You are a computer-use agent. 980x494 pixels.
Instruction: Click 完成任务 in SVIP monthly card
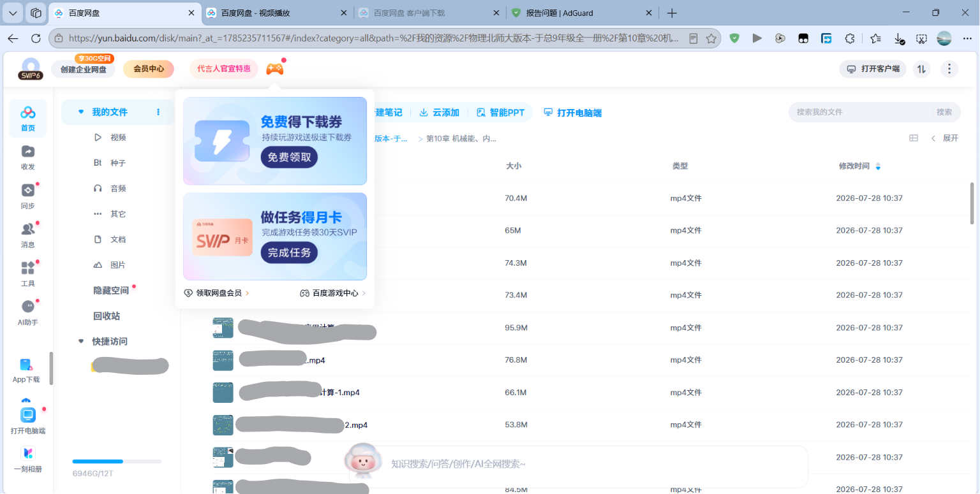tap(289, 252)
